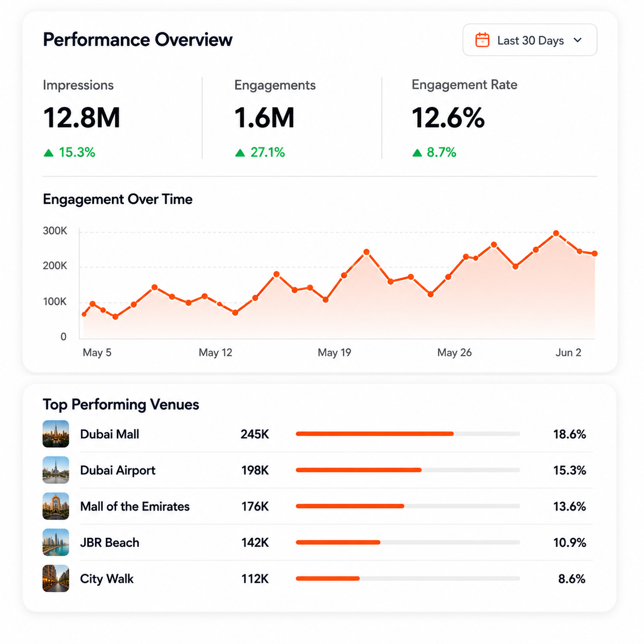Select the City Walk venue name
Image resolution: width=644 pixels, height=644 pixels.
tap(107, 579)
